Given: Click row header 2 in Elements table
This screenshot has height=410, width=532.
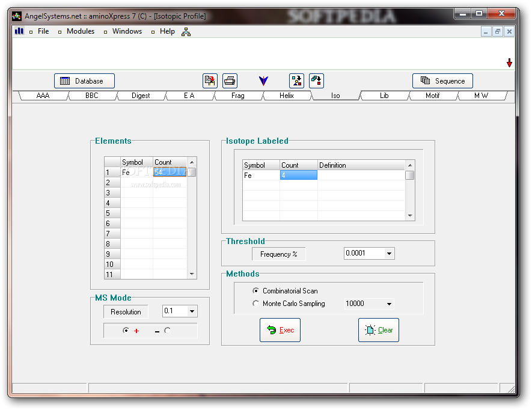Looking at the screenshot, I should tap(112, 183).
